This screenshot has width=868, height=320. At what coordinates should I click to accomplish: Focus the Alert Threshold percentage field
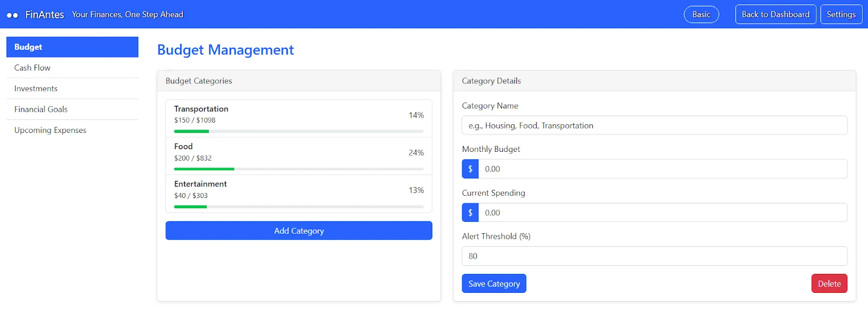click(654, 256)
